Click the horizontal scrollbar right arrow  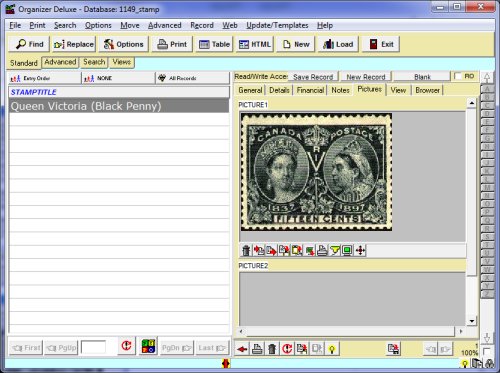[461, 331]
